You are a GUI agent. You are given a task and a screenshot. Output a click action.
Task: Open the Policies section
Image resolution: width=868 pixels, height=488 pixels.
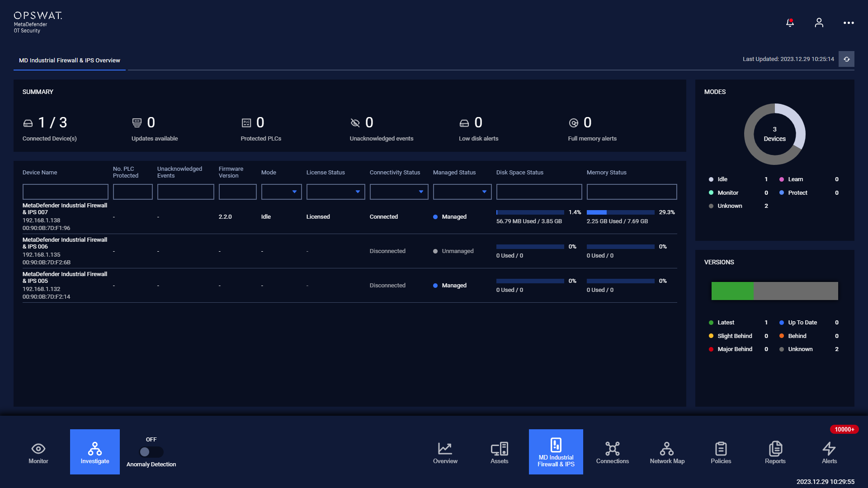(721, 452)
